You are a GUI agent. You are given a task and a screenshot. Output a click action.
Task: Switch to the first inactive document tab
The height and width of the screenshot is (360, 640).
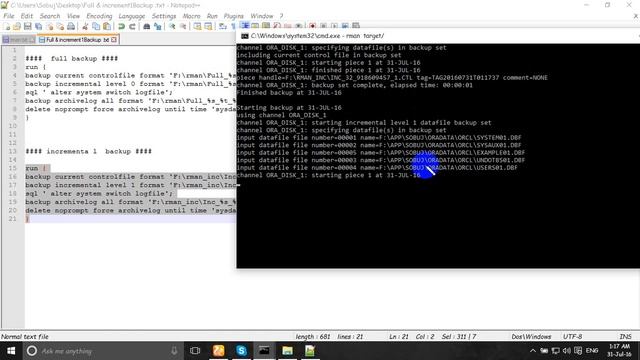(x=18, y=40)
